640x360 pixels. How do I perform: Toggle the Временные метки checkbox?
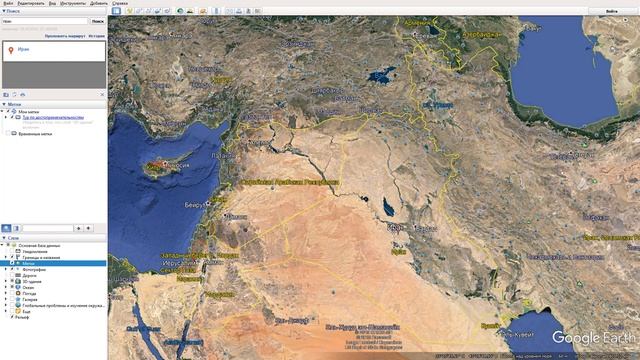click(8, 133)
